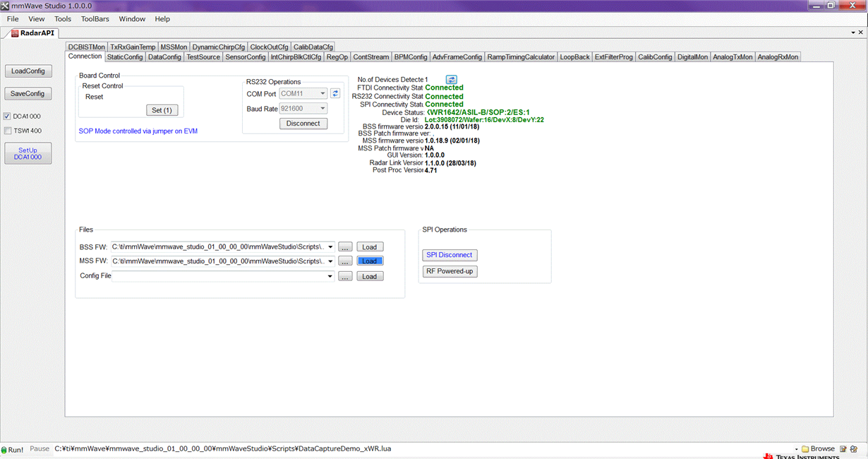Open the CalibDataCfg tab
This screenshot has width=868, height=459.
point(313,47)
